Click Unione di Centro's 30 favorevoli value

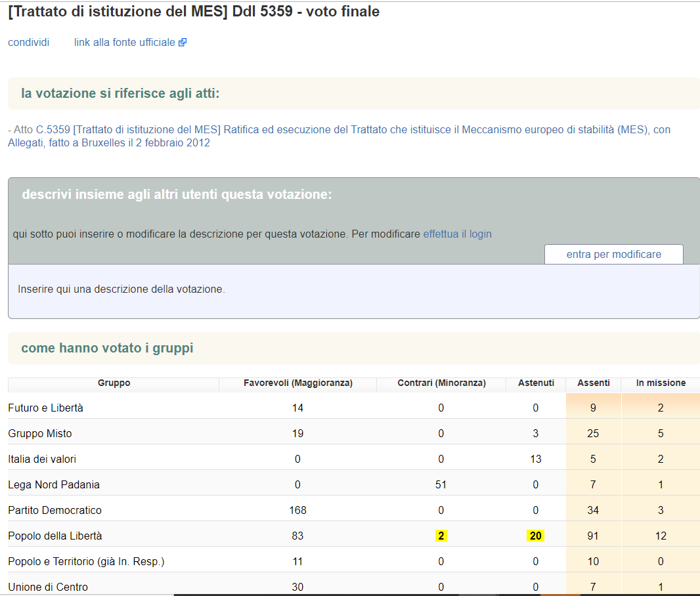[x=297, y=587]
